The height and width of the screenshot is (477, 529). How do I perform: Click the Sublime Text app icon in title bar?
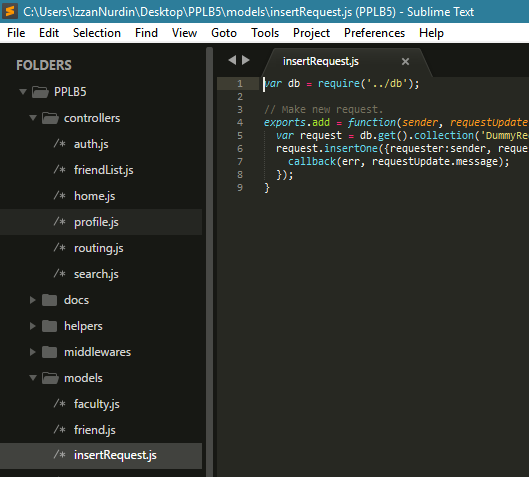[10, 11]
